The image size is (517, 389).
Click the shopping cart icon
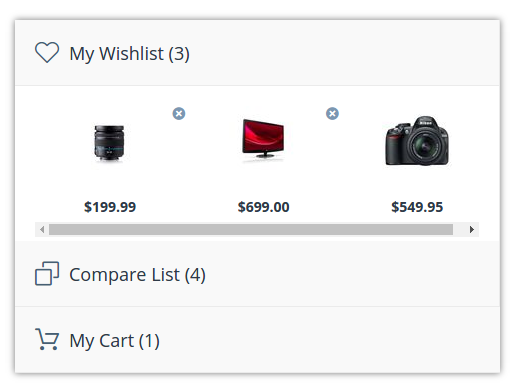coord(47,339)
